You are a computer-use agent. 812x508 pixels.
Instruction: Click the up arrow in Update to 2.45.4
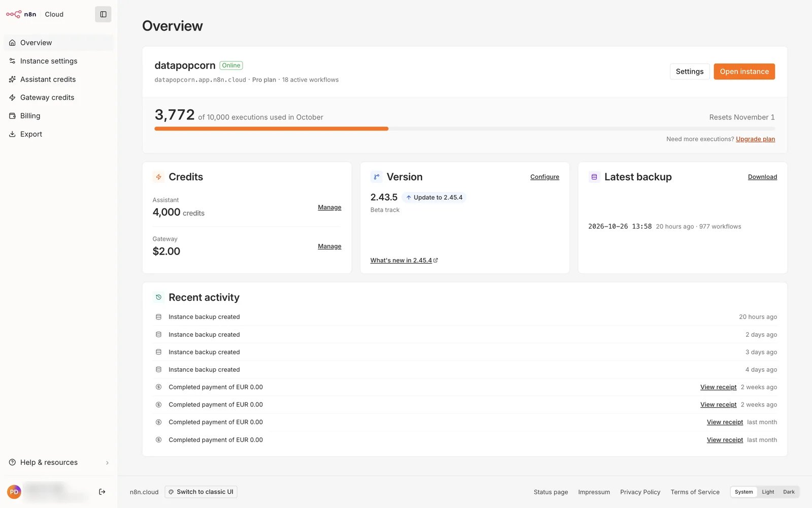tap(409, 198)
